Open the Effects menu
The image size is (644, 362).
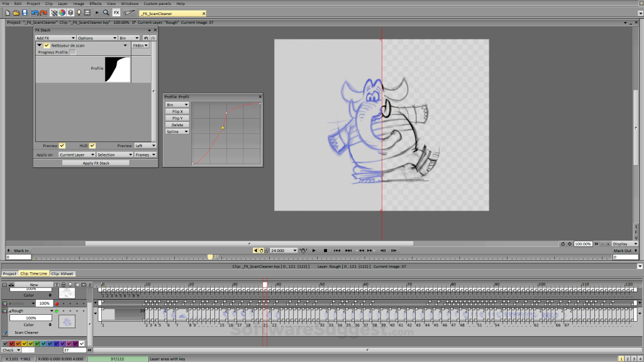[96, 3]
